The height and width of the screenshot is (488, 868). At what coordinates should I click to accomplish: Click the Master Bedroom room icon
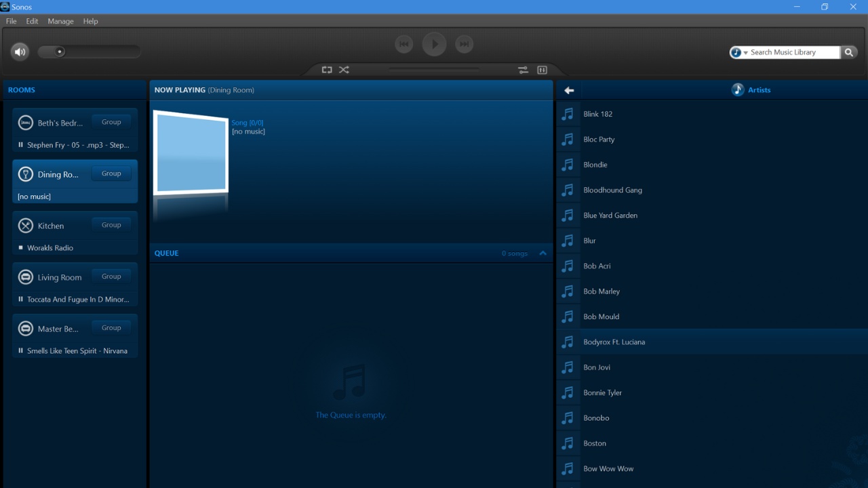point(25,329)
